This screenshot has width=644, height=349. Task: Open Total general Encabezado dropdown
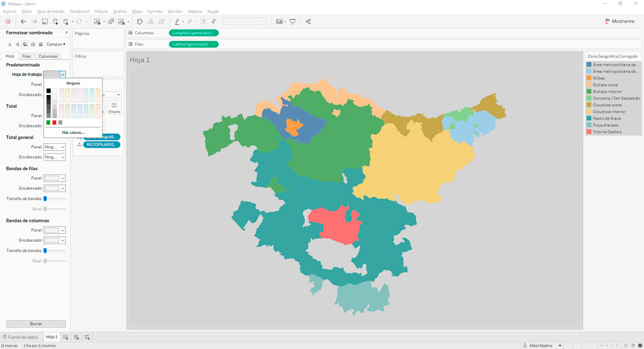[x=55, y=157]
